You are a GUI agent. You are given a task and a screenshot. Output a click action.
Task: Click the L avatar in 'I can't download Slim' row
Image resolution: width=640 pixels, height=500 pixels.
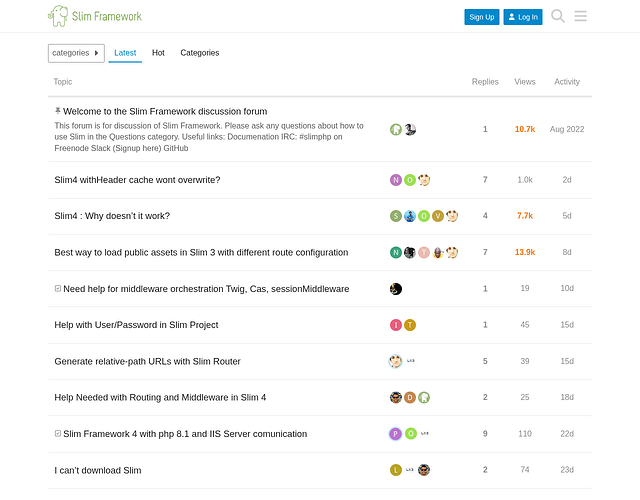(x=396, y=470)
